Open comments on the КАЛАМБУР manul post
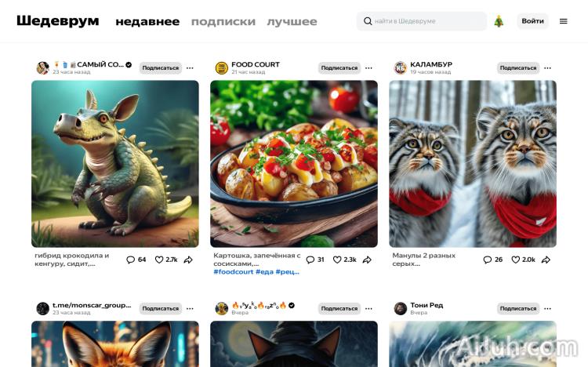The height and width of the screenshot is (367, 588). point(493,260)
